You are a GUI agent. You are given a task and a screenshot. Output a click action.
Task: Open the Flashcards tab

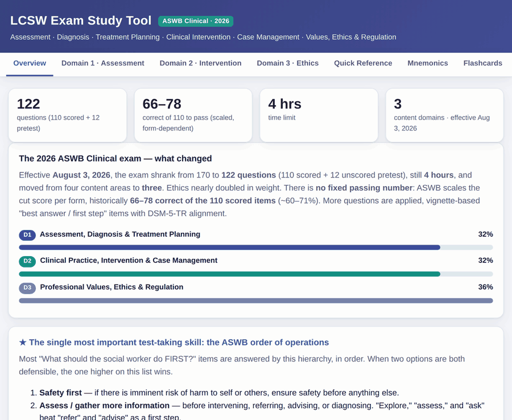pyautogui.click(x=482, y=63)
